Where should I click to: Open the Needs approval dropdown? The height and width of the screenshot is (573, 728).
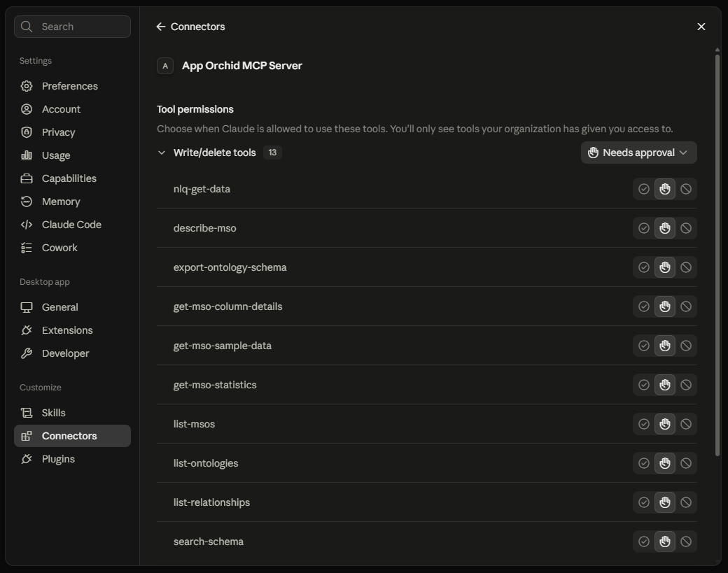(638, 153)
